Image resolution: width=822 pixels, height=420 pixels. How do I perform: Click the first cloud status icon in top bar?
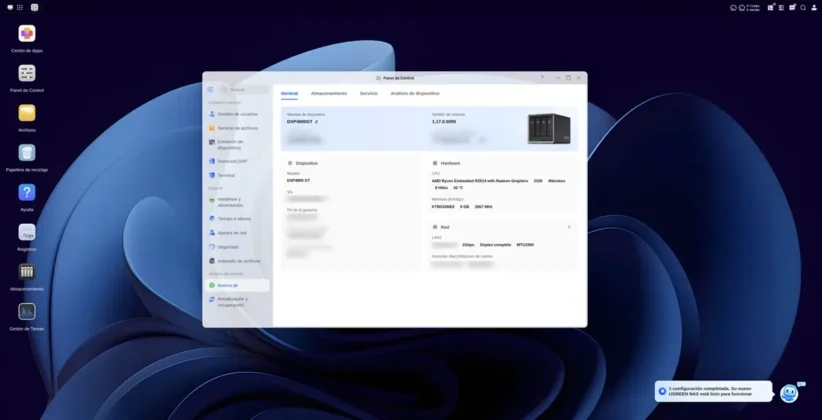pyautogui.click(x=733, y=7)
